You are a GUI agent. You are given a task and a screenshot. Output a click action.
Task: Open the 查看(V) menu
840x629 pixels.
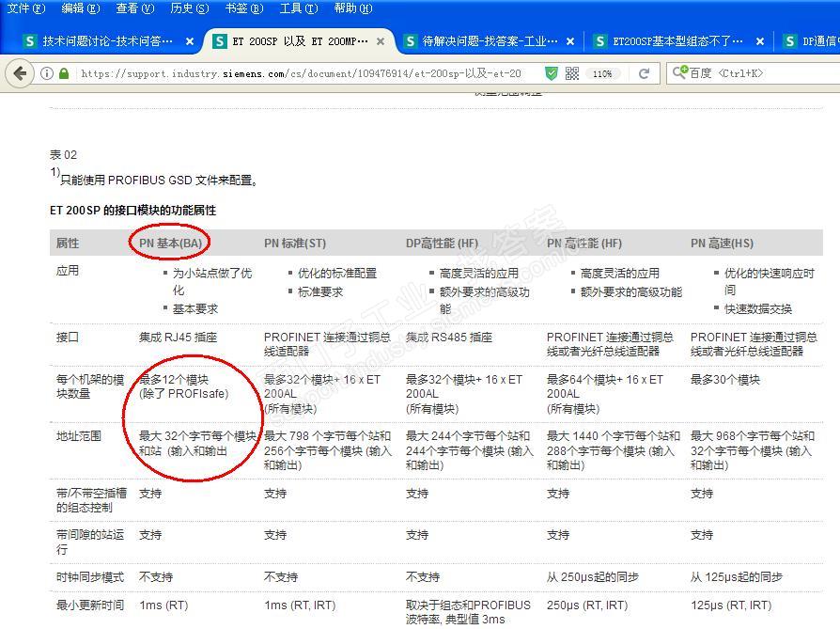134,8
